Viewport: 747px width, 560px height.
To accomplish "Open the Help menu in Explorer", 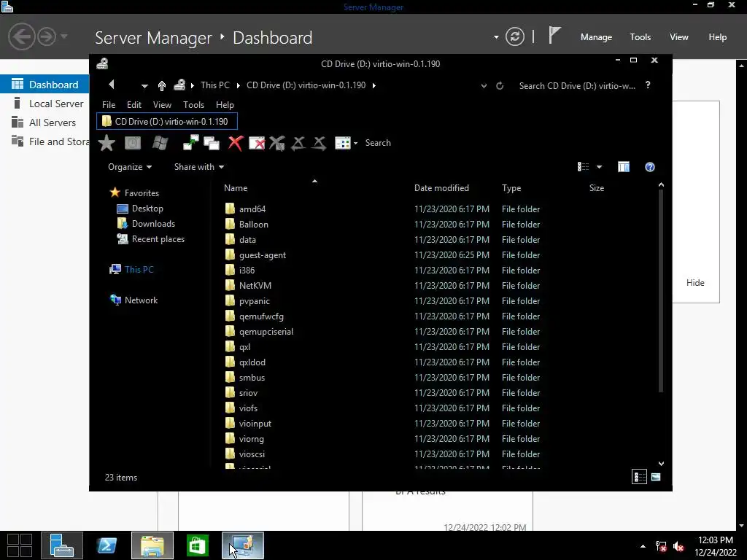I will (225, 105).
